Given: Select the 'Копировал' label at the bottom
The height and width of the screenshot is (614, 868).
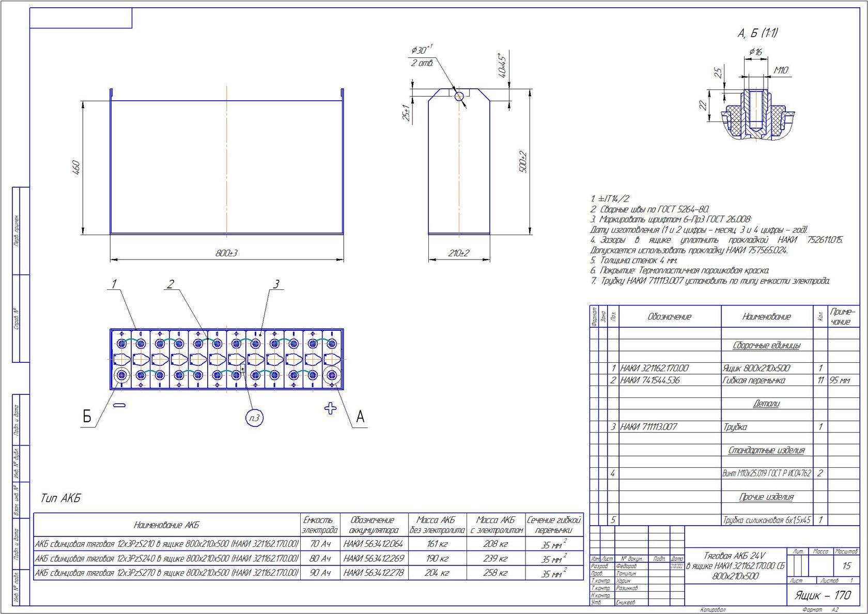Looking at the screenshot, I should pyautogui.click(x=713, y=610).
